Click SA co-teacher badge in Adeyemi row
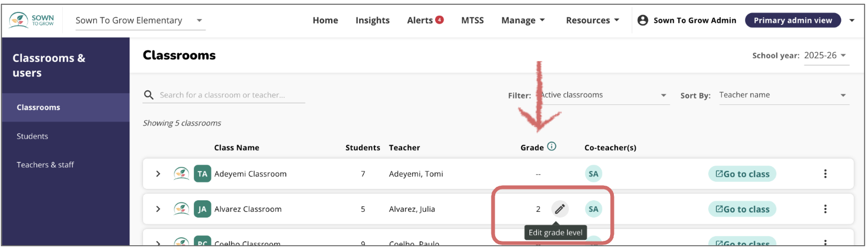 [x=593, y=174]
